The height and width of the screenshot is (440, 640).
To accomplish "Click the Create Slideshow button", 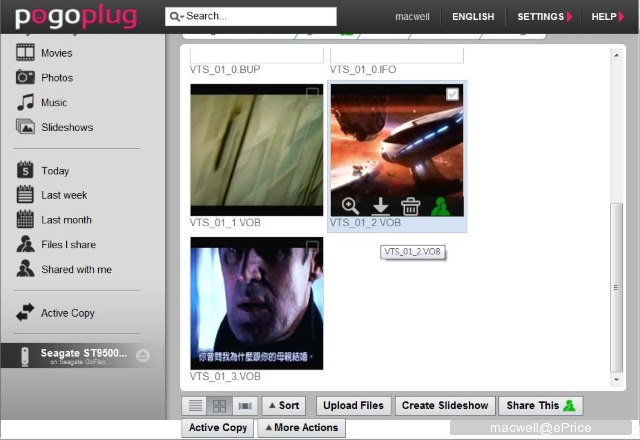I will pos(445,406).
